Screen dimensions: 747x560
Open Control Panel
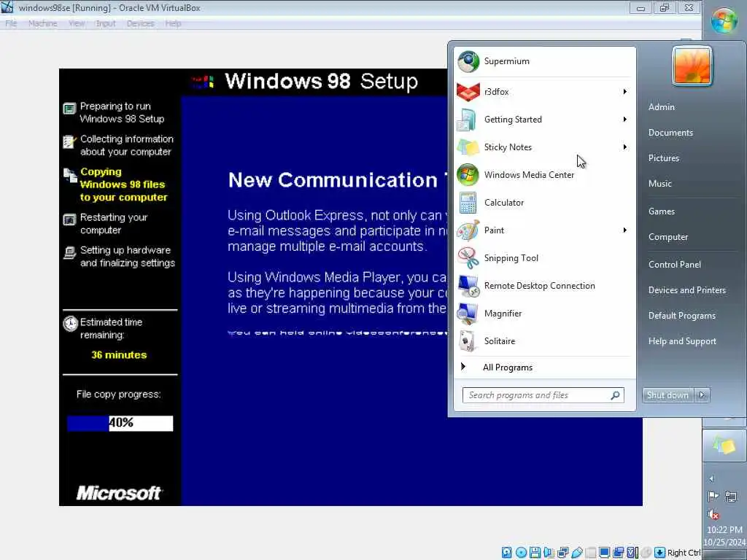click(x=674, y=265)
